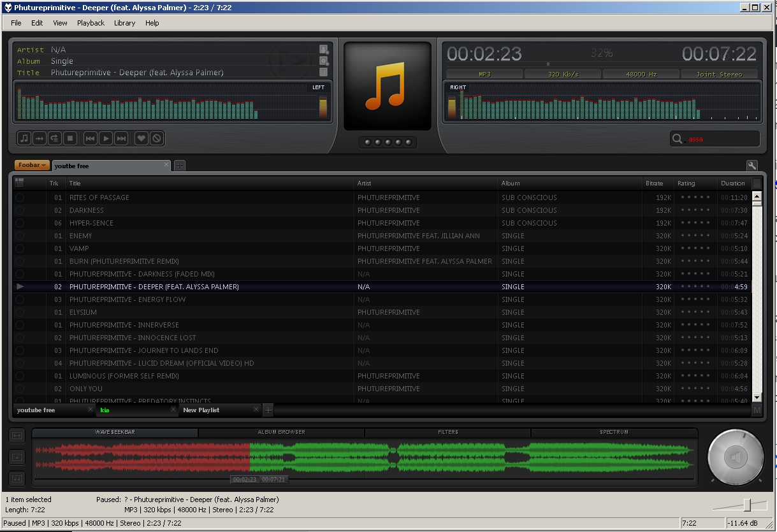
Task: Select the WAVESEEKBAR panel tab
Action: pos(115,432)
